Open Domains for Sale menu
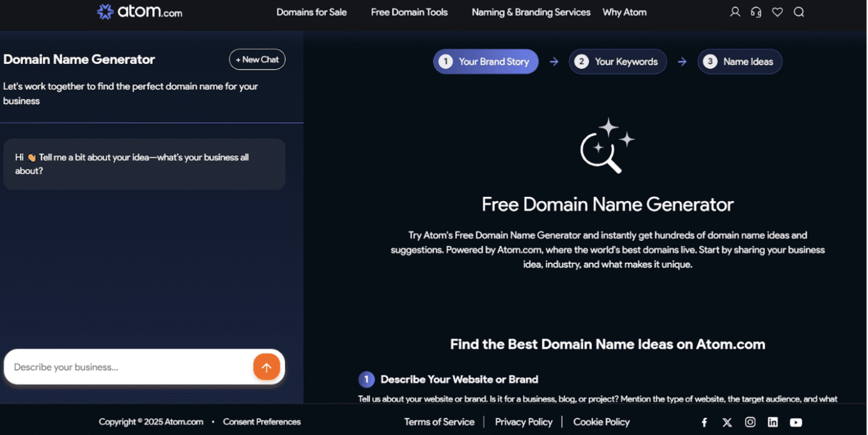This screenshot has width=868, height=435. (x=311, y=12)
